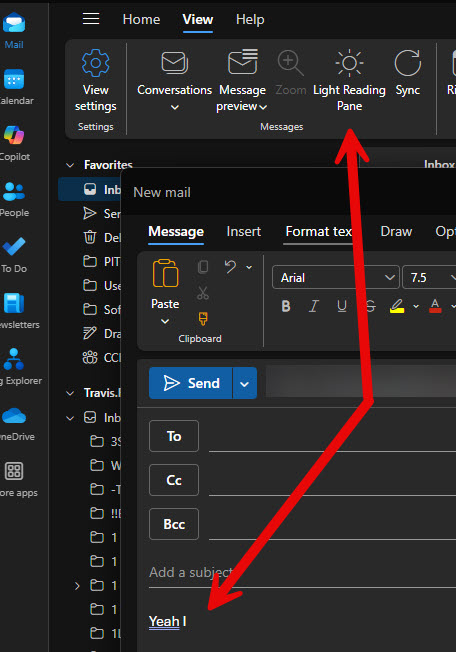Screen dimensions: 456x652
Task: Send the email message
Action: (x=191, y=383)
